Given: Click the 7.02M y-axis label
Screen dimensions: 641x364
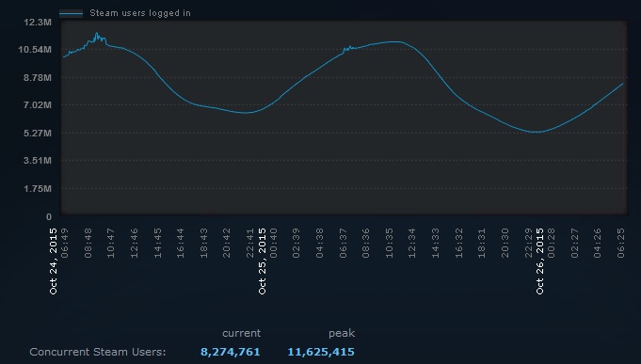Looking at the screenshot, I should tap(38, 105).
